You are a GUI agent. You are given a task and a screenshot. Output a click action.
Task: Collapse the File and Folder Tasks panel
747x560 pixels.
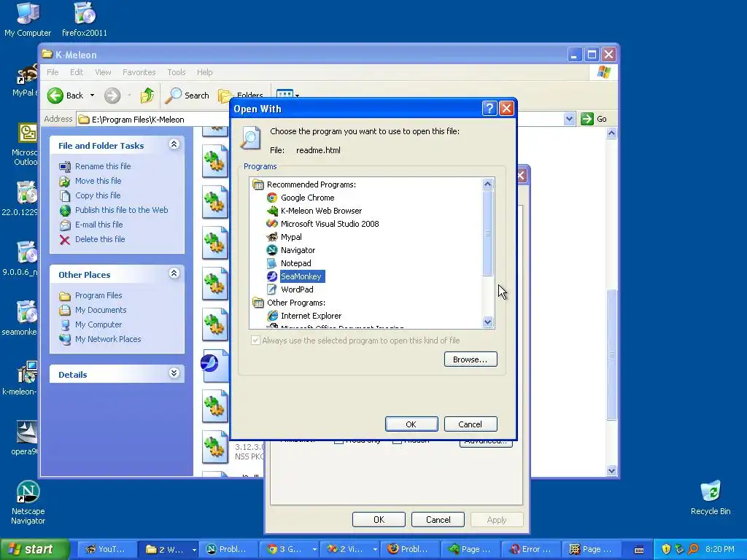174,144
